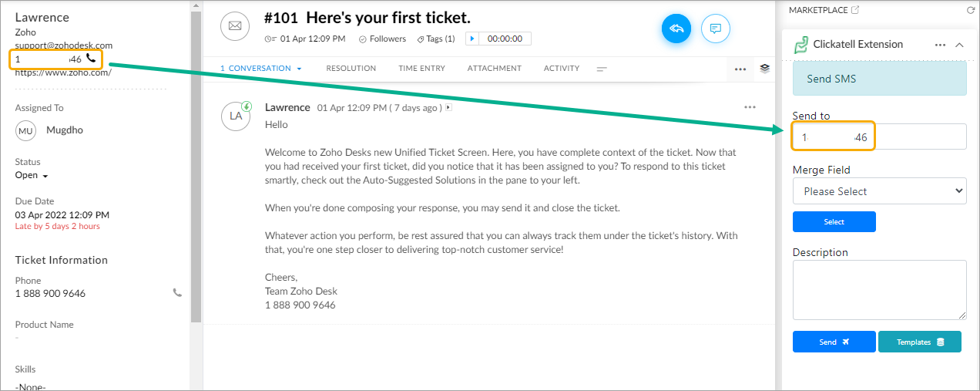This screenshot has width=980, height=391.
Task: Switch to the Time Entry tab
Action: coord(421,68)
